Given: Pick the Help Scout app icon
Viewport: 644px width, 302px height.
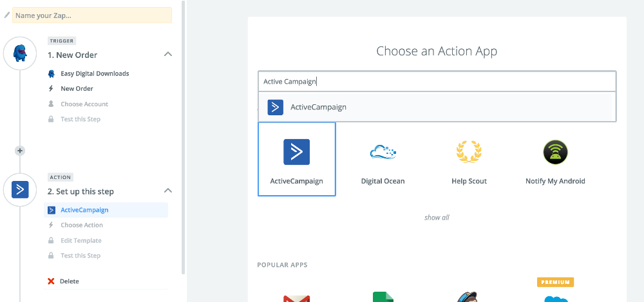Looking at the screenshot, I should coord(469,152).
